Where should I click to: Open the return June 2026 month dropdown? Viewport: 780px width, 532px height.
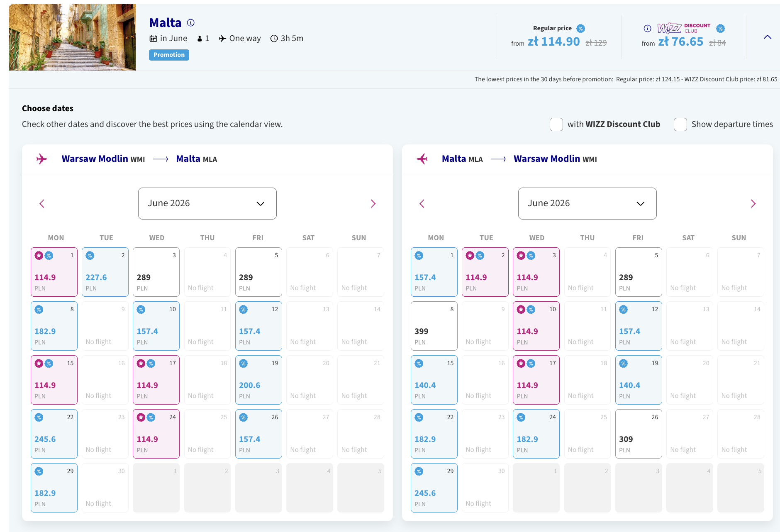pyautogui.click(x=587, y=203)
